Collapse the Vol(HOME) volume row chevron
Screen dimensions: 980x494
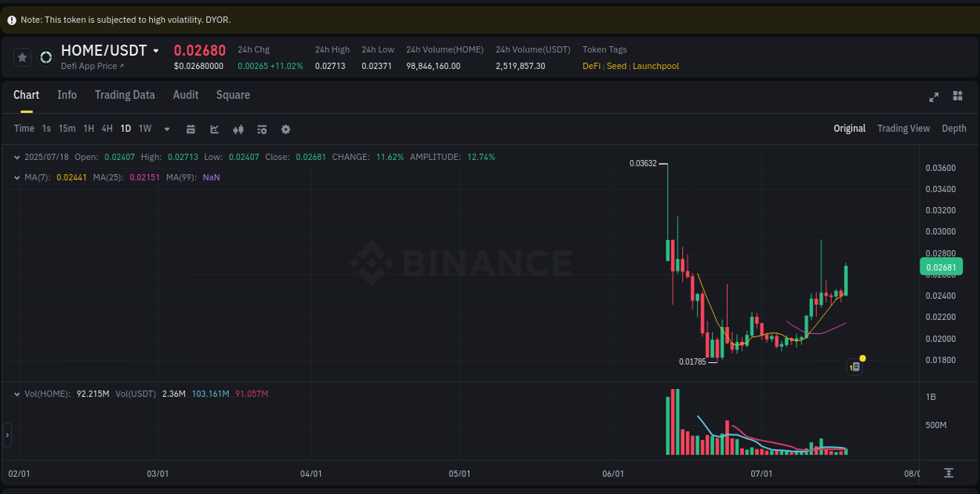[16, 394]
